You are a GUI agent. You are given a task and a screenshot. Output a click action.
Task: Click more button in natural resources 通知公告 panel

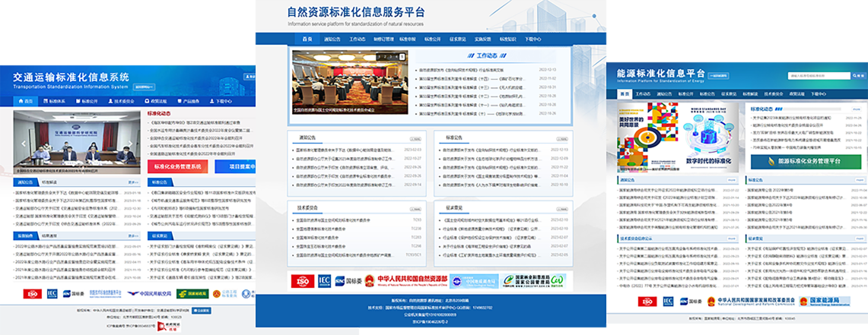[415, 138]
